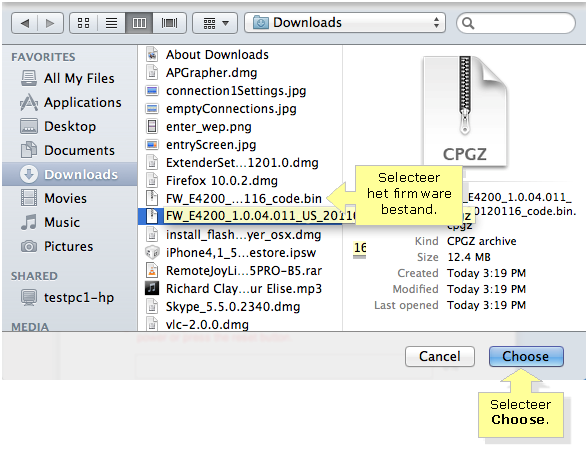Click the CPGZ archive preview thumbnail

tap(465, 111)
